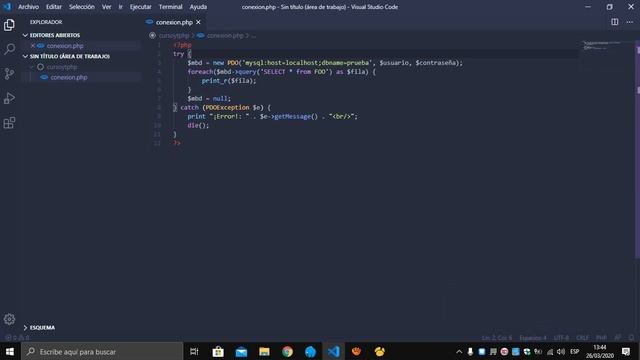Viewport: 640px width, 360px height.
Task: Open the Editar menu
Action: 53,7
